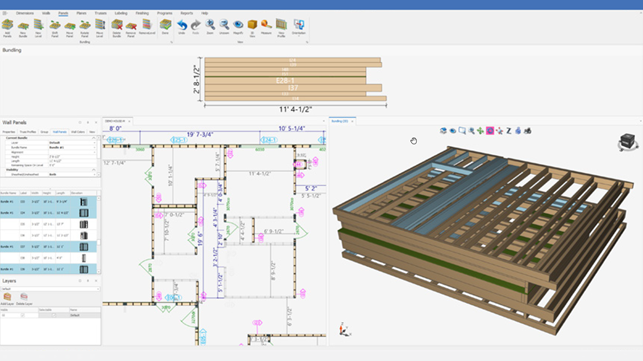Switch to the Group panel tab
Screen dimensions: 643x361
tap(44, 132)
